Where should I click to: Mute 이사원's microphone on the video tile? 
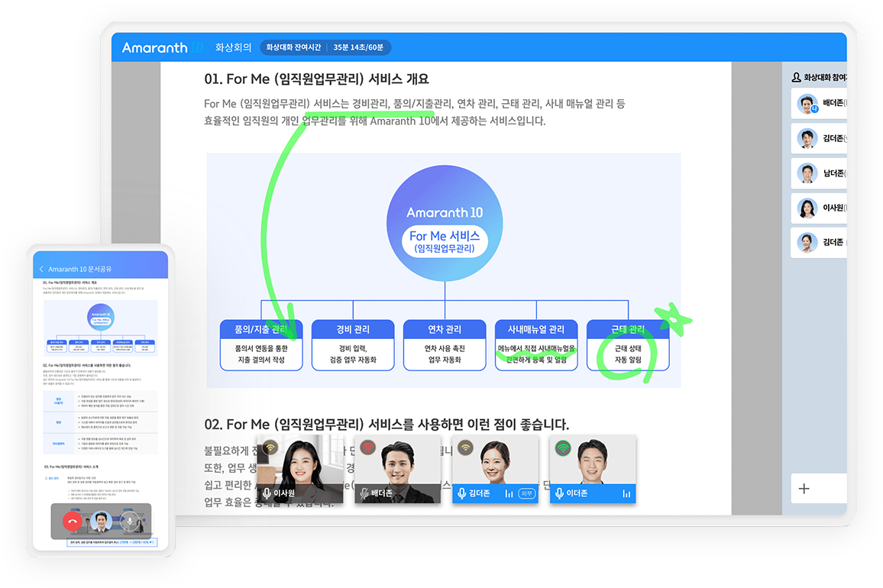(x=267, y=493)
